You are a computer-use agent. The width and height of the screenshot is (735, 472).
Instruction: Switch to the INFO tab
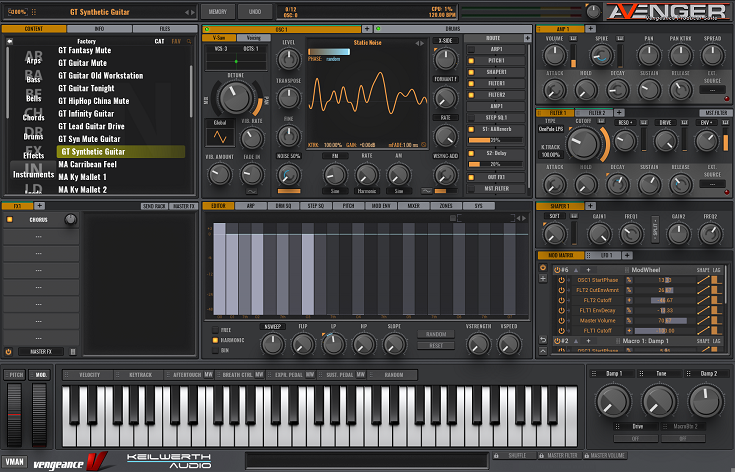coord(99,29)
